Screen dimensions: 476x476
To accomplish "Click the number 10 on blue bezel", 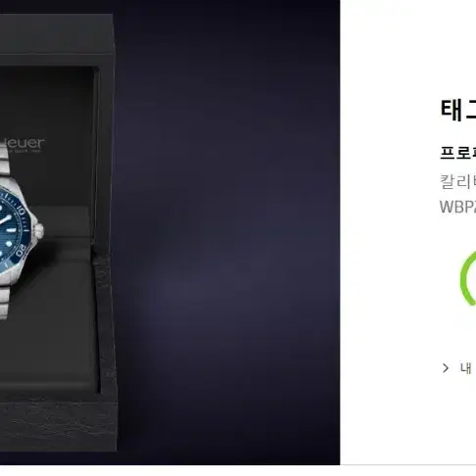I will tap(21, 211).
